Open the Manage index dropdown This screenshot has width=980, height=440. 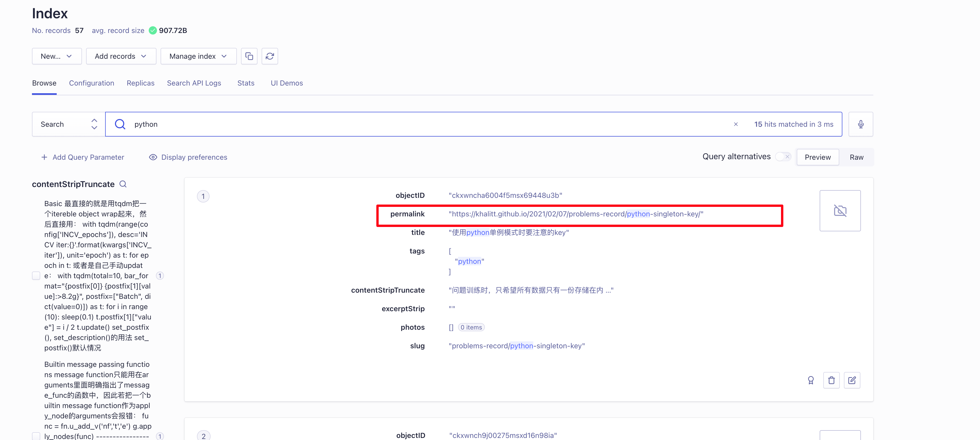pyautogui.click(x=198, y=56)
